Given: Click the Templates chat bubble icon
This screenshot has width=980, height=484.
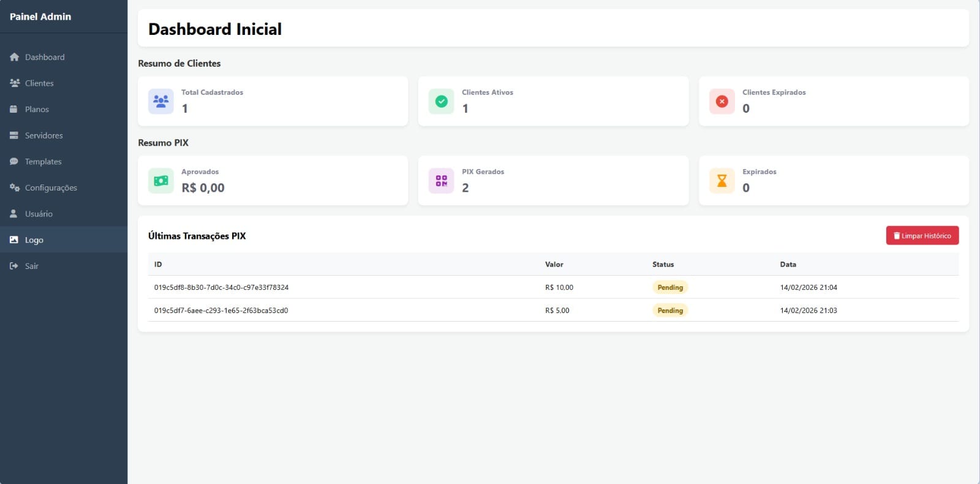Looking at the screenshot, I should [x=14, y=162].
